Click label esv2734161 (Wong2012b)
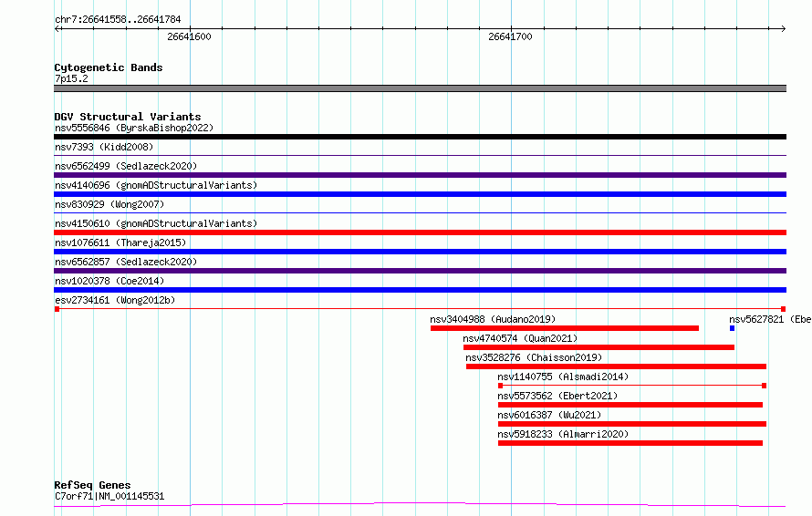 pyautogui.click(x=115, y=300)
